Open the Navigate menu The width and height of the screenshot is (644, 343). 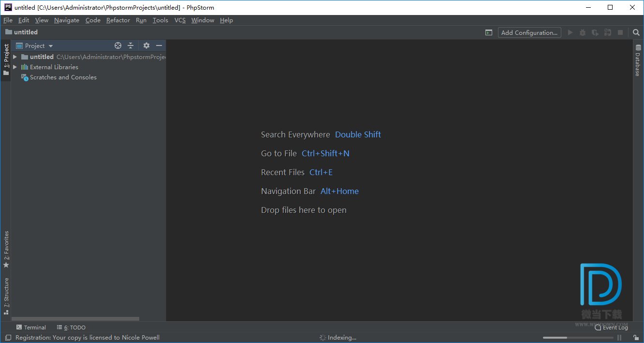click(67, 20)
